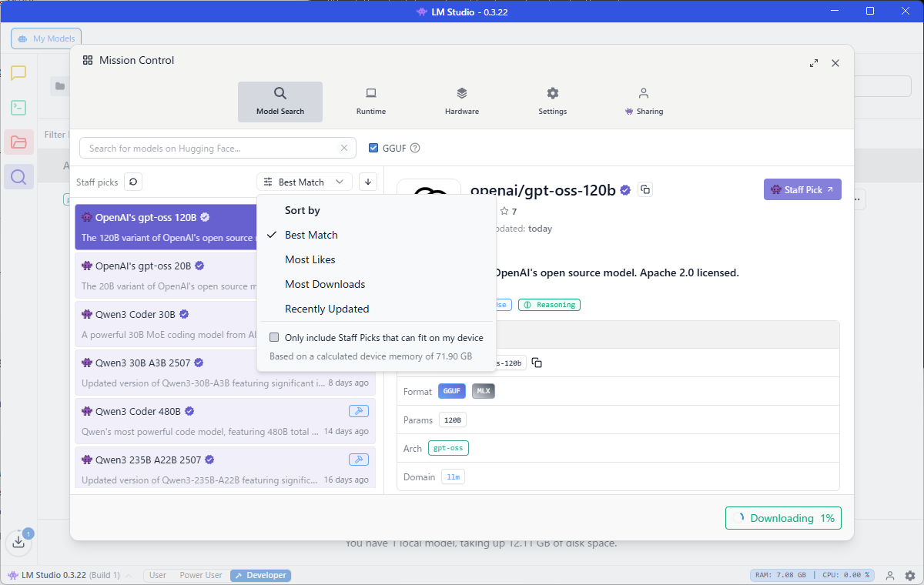Select Best Match sort option
This screenshot has height=585, width=924.
click(377, 235)
